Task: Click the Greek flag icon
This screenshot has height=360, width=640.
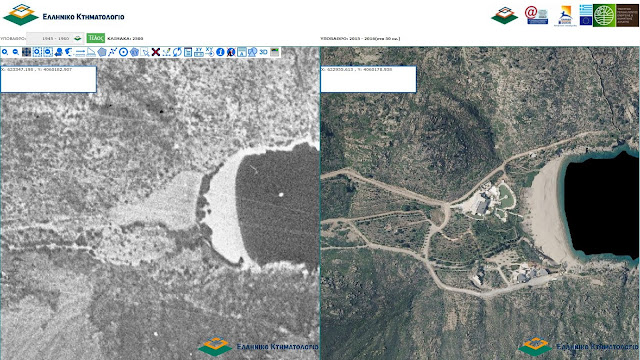Action: [x=586, y=10]
